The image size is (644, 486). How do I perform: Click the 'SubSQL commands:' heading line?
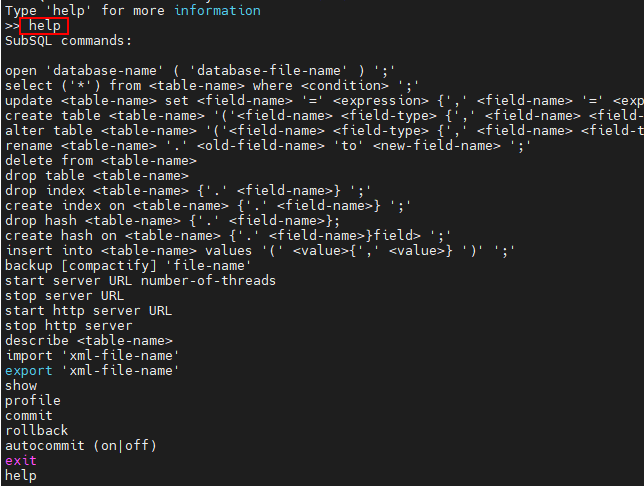pyautogui.click(x=68, y=41)
